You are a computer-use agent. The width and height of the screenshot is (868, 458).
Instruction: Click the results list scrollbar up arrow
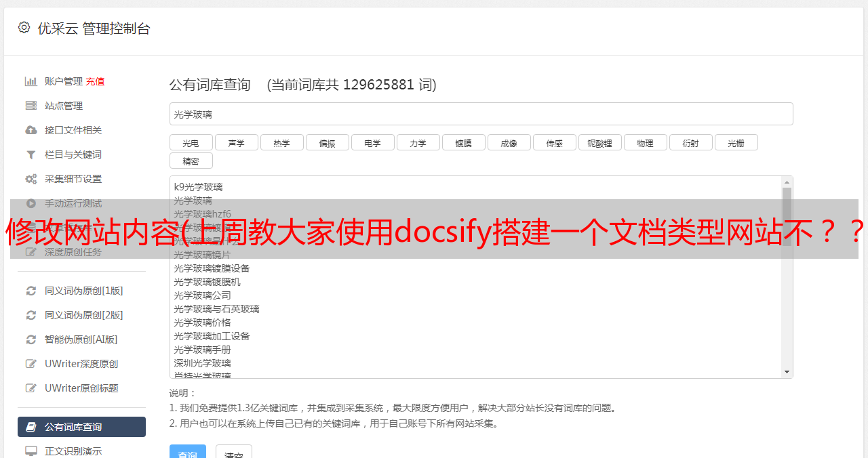click(787, 182)
